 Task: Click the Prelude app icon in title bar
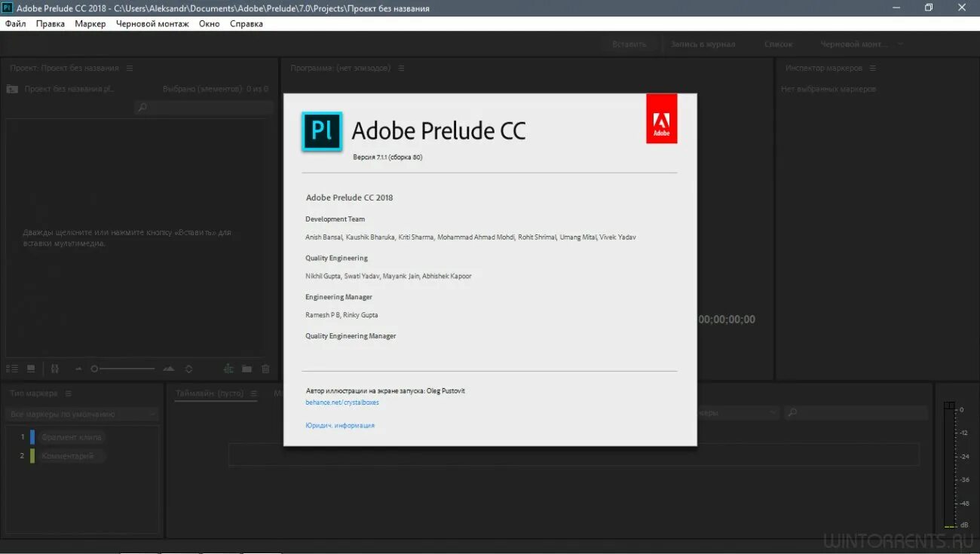(8, 8)
